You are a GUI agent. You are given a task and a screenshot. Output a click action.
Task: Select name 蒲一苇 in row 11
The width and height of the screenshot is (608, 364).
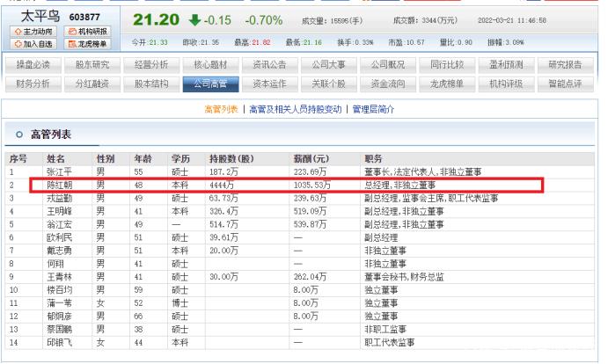pos(59,303)
